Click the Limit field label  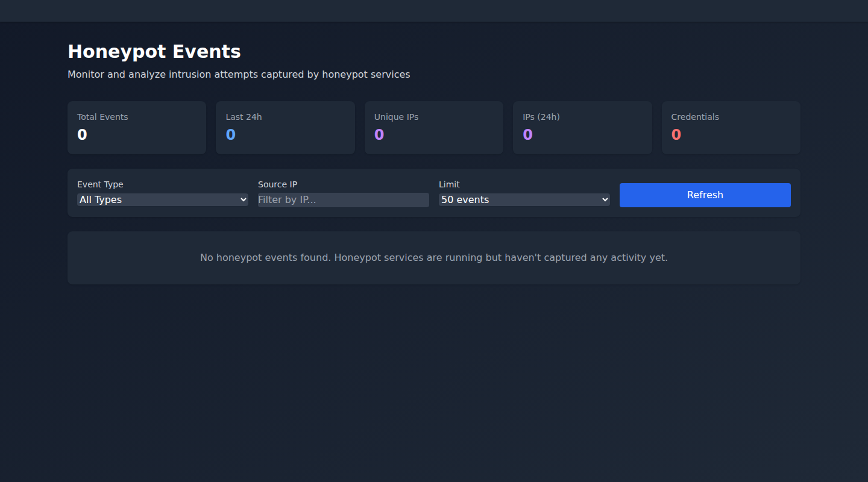(449, 184)
